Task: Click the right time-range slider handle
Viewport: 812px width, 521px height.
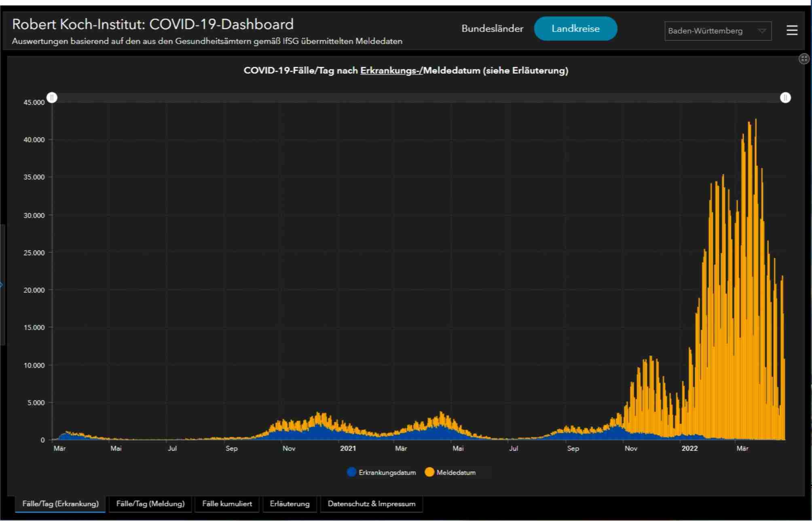Action: pyautogui.click(x=785, y=98)
